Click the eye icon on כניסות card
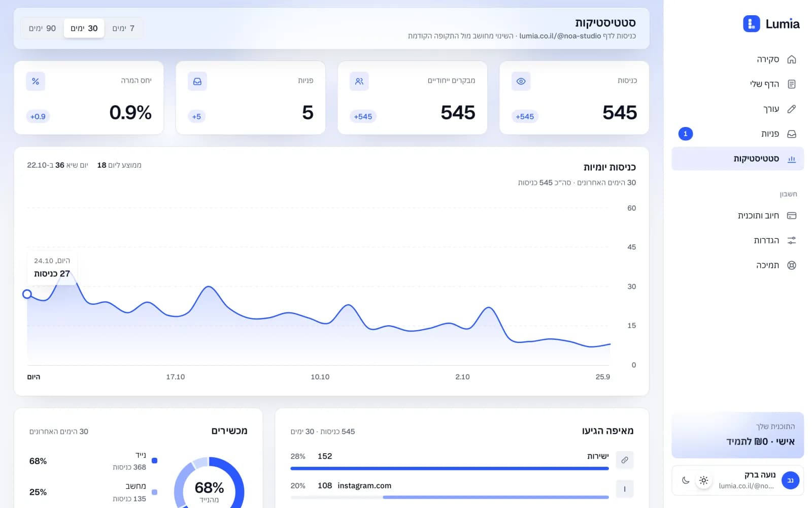812x508 pixels. (x=521, y=81)
